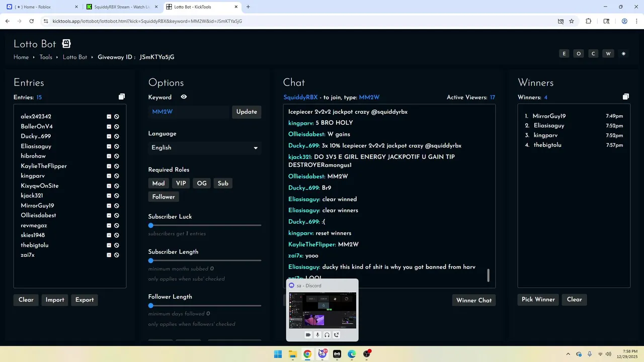Image resolution: width=644 pixels, height=362 pixels.
Task: Ban Ollieisdabest with the block icon
Action: click(x=116, y=215)
